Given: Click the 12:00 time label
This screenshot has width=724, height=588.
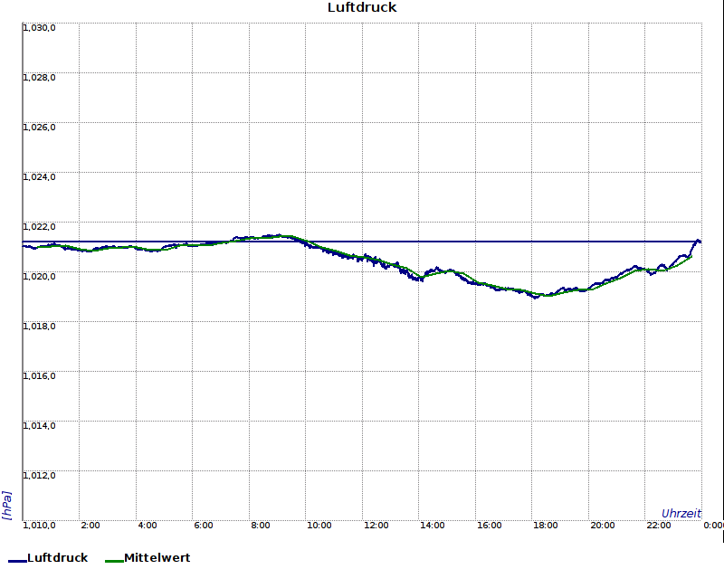Looking at the screenshot, I should coord(376,526).
